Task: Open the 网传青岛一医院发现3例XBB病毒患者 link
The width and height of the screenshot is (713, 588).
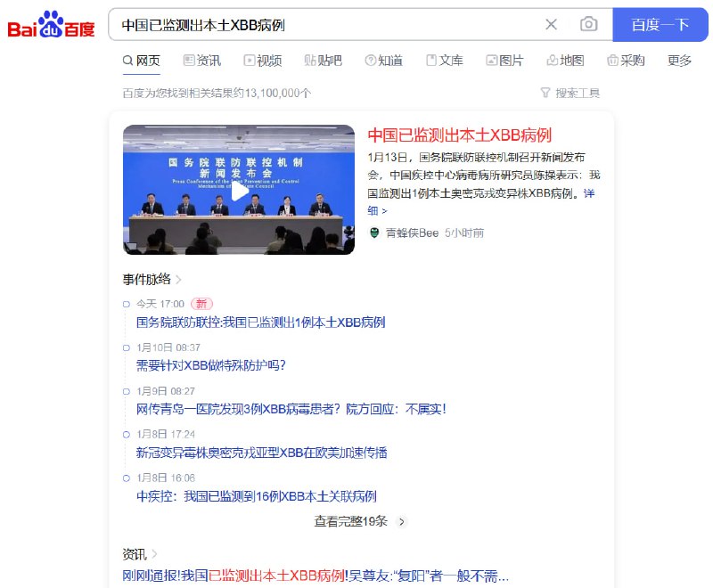Action: pos(291,410)
